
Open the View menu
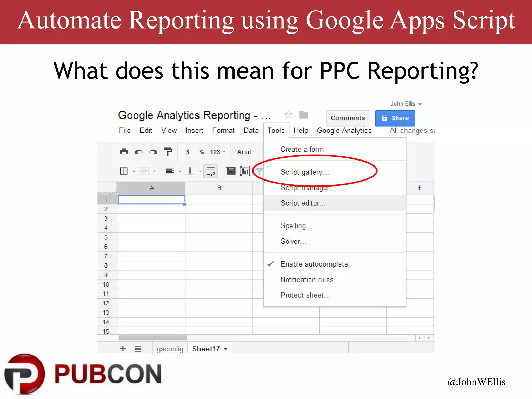[169, 130]
